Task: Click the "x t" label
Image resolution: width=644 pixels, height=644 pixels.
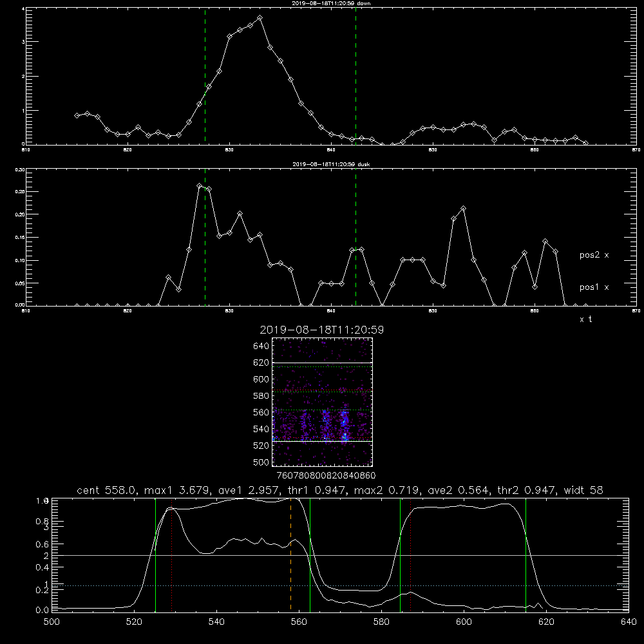Action: [x=585, y=319]
